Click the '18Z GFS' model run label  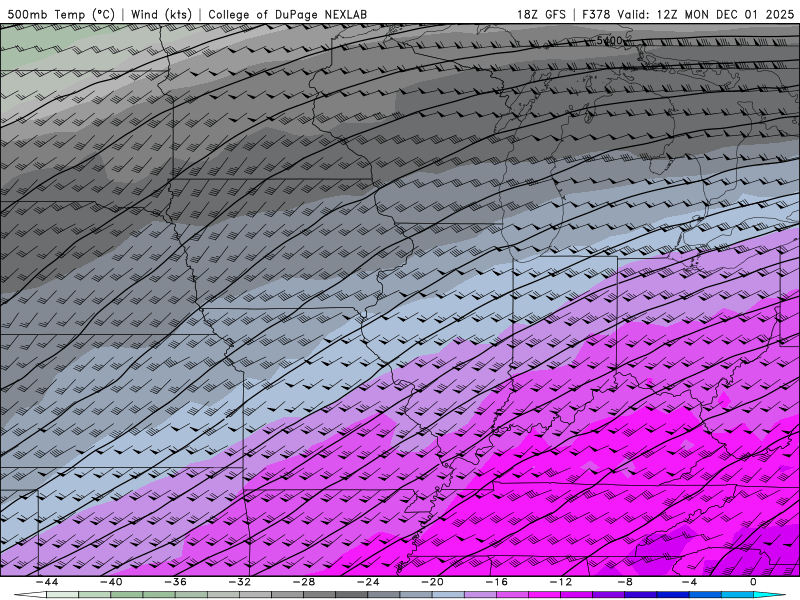click(x=541, y=14)
